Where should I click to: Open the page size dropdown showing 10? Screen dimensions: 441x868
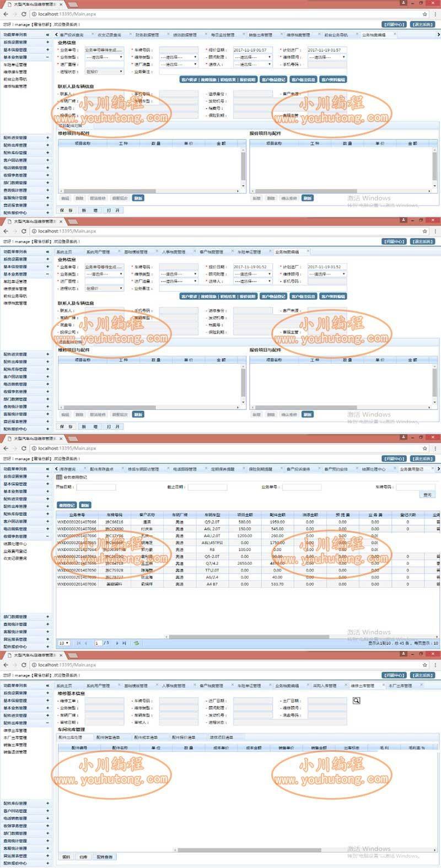click(64, 643)
